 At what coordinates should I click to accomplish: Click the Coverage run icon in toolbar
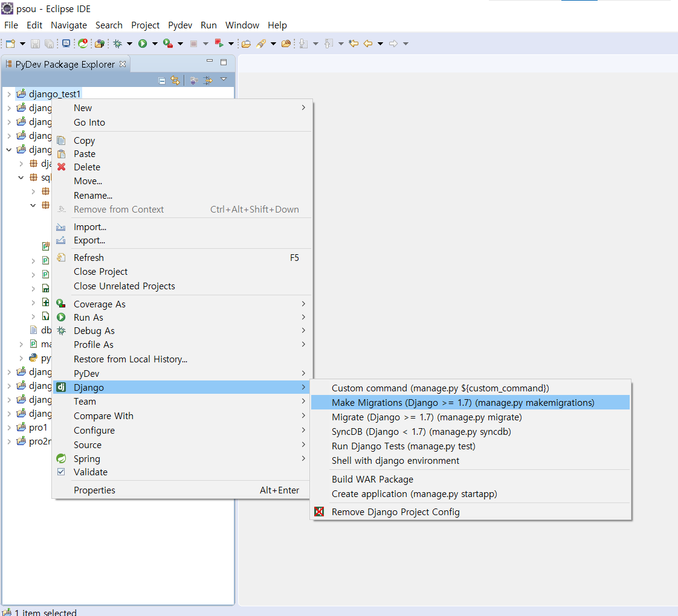168,43
